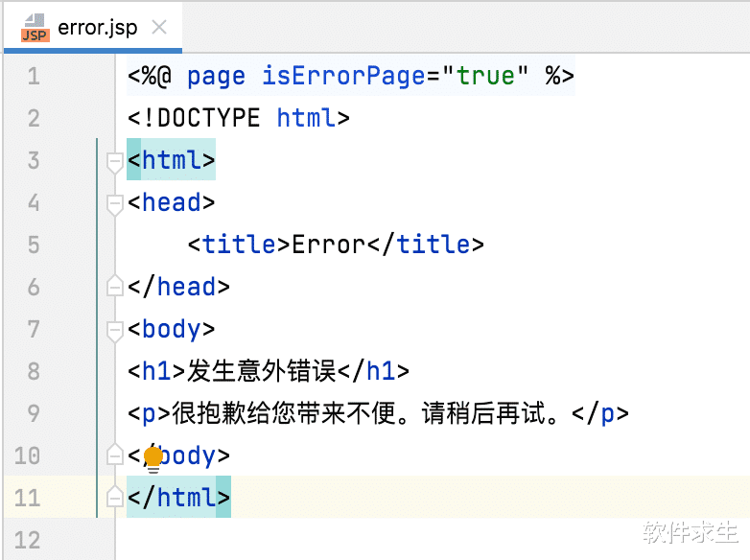Click the page directive keyword on line 1
The width and height of the screenshot is (750, 560).
click(216, 76)
